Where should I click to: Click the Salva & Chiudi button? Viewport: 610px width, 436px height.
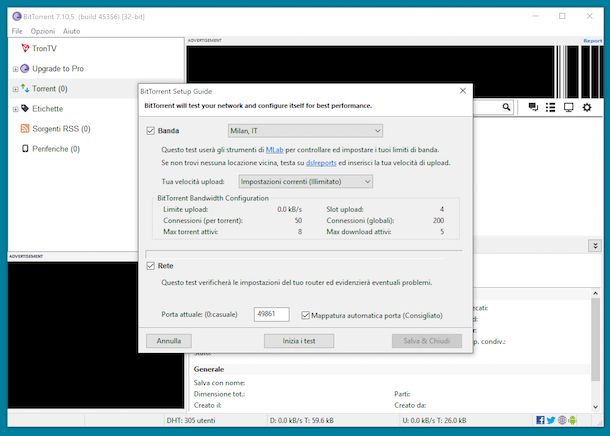pyautogui.click(x=427, y=341)
